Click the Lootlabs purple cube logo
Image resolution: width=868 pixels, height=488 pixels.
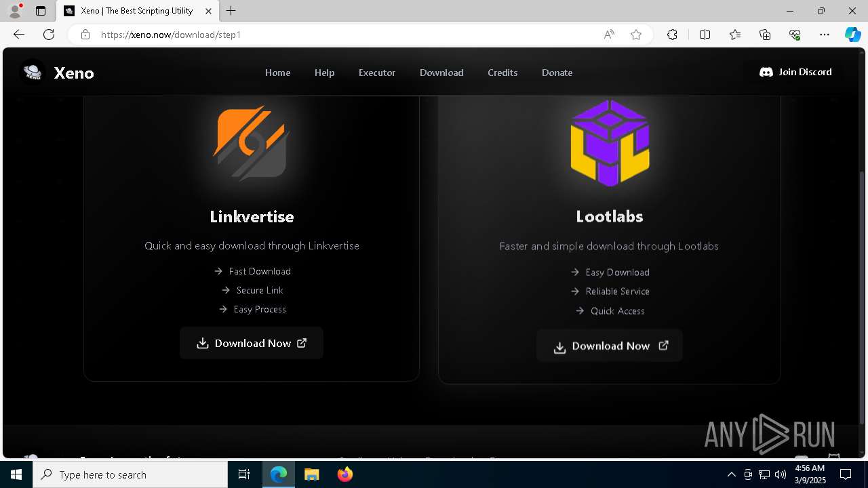point(610,143)
